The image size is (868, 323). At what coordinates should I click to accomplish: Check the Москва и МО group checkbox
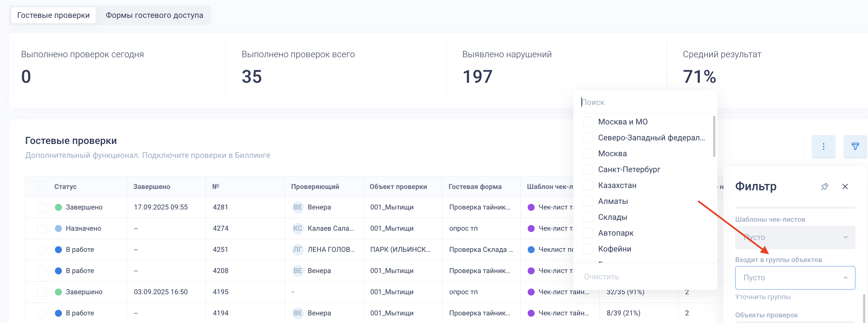[588, 121]
